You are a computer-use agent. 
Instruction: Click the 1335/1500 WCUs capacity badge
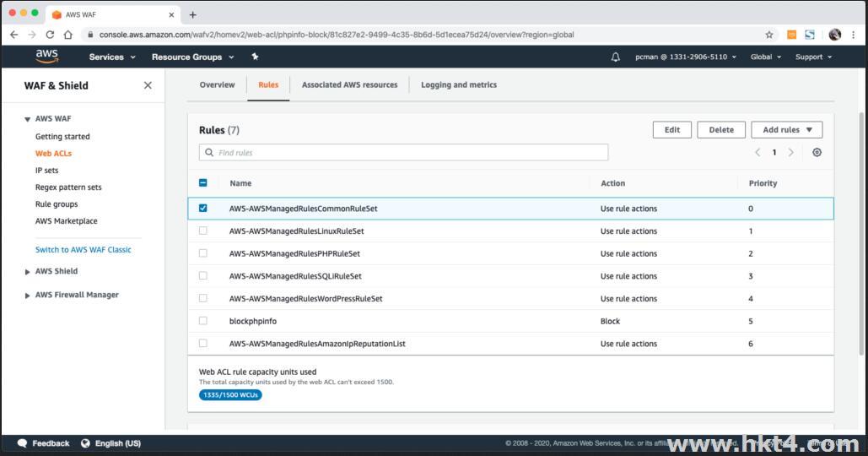coord(230,395)
